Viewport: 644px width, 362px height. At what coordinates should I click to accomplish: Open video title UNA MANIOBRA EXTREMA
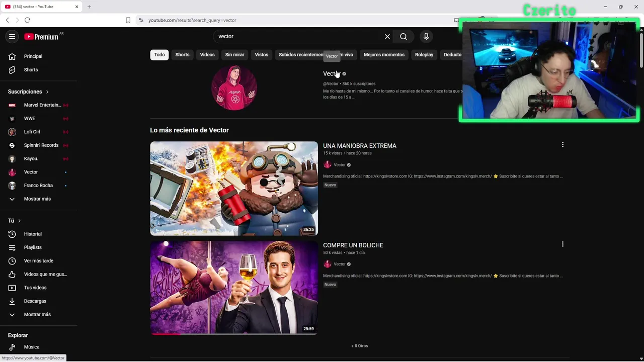[x=360, y=146]
